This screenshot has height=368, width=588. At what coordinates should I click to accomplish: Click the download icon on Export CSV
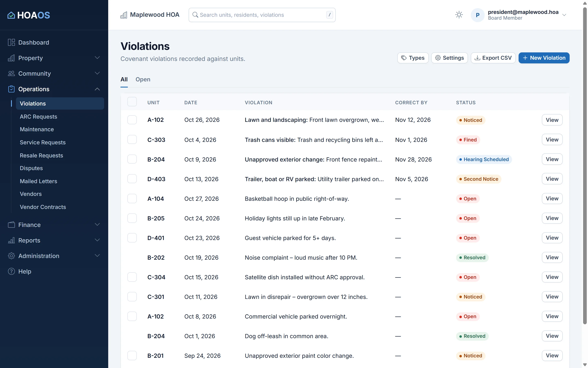[477, 58]
